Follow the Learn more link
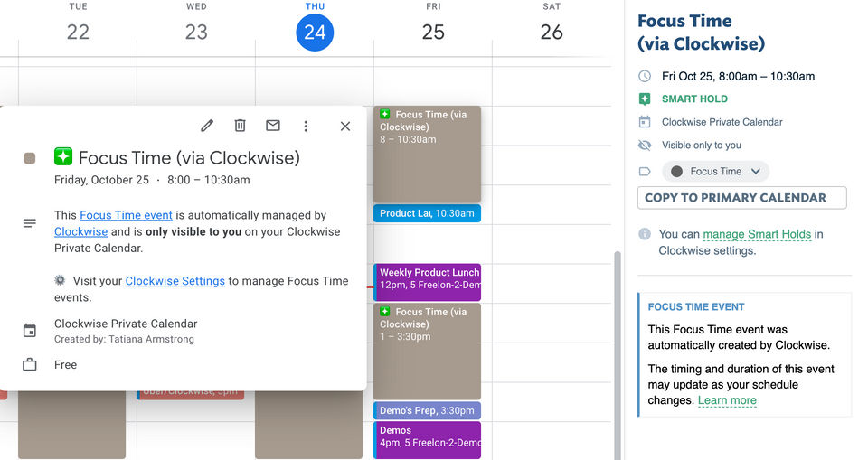868x460 pixels. 727,400
